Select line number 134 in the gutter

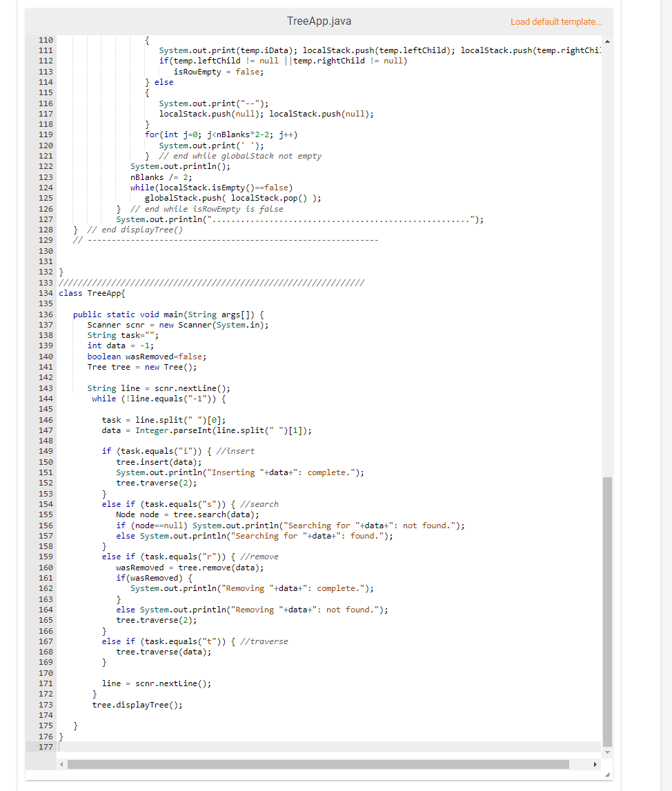coord(46,292)
